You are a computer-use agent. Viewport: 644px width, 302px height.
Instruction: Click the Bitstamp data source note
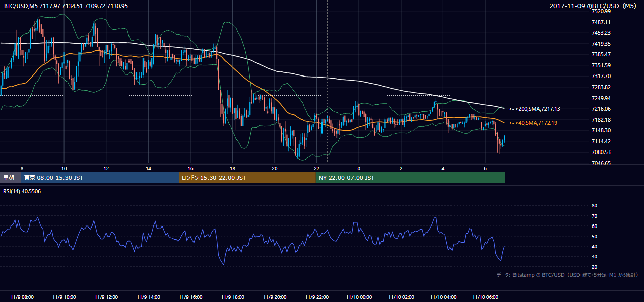[x=568, y=275]
